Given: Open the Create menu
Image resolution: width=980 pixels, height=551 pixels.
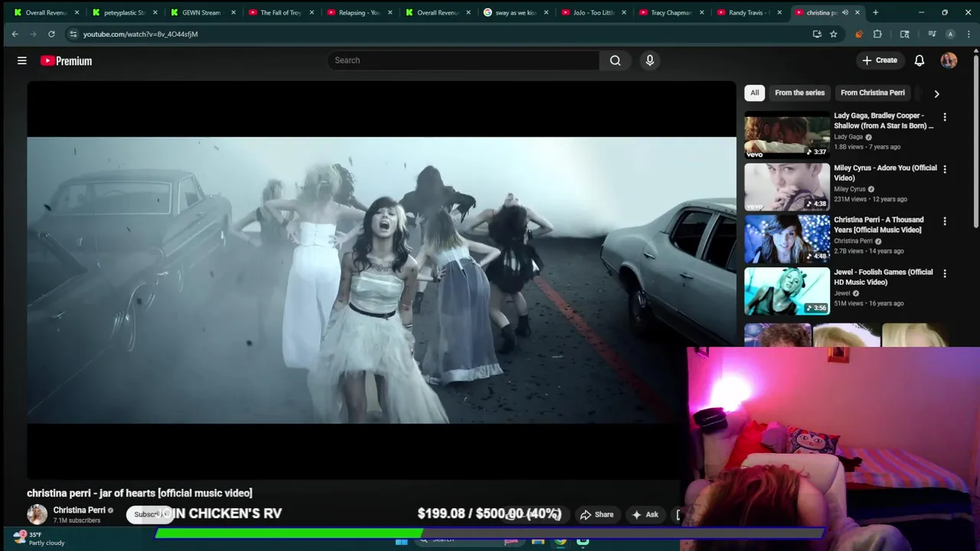Looking at the screenshot, I should (x=879, y=60).
